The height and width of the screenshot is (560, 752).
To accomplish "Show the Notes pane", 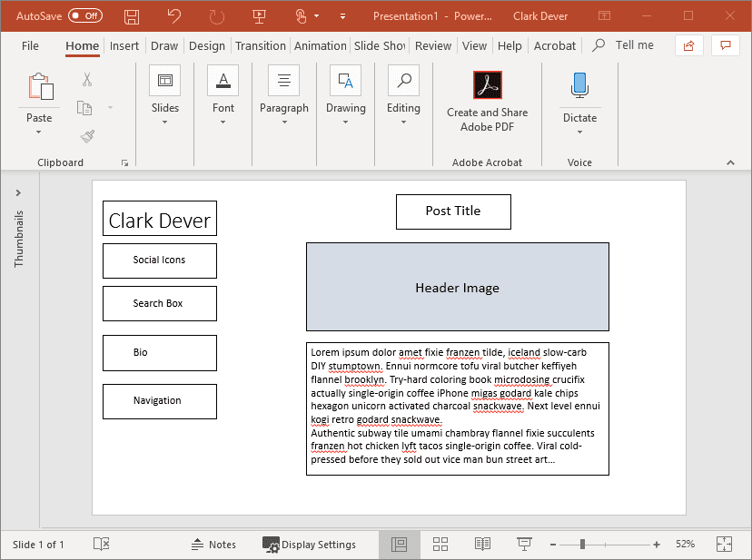I will tap(214, 544).
